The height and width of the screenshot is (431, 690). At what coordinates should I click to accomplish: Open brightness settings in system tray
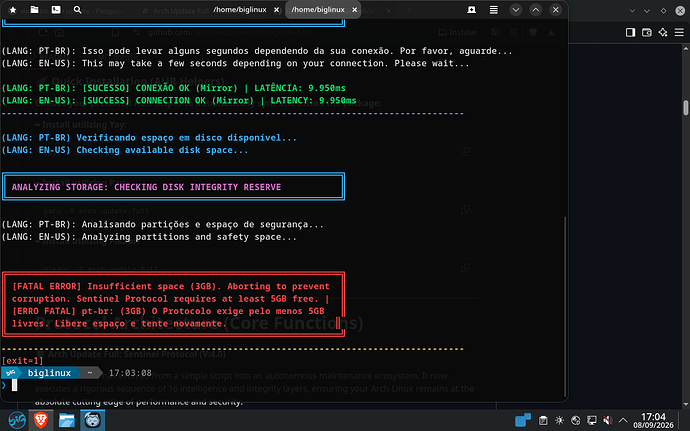(x=559, y=420)
